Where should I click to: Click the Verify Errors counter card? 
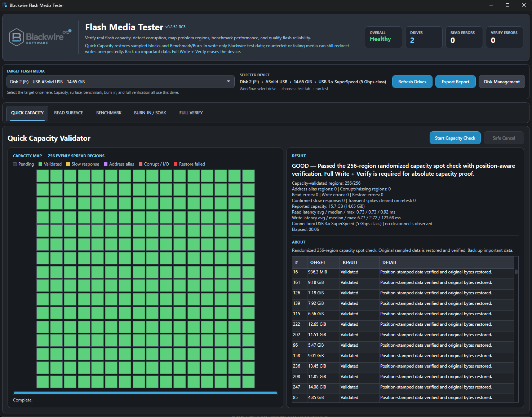coord(505,37)
